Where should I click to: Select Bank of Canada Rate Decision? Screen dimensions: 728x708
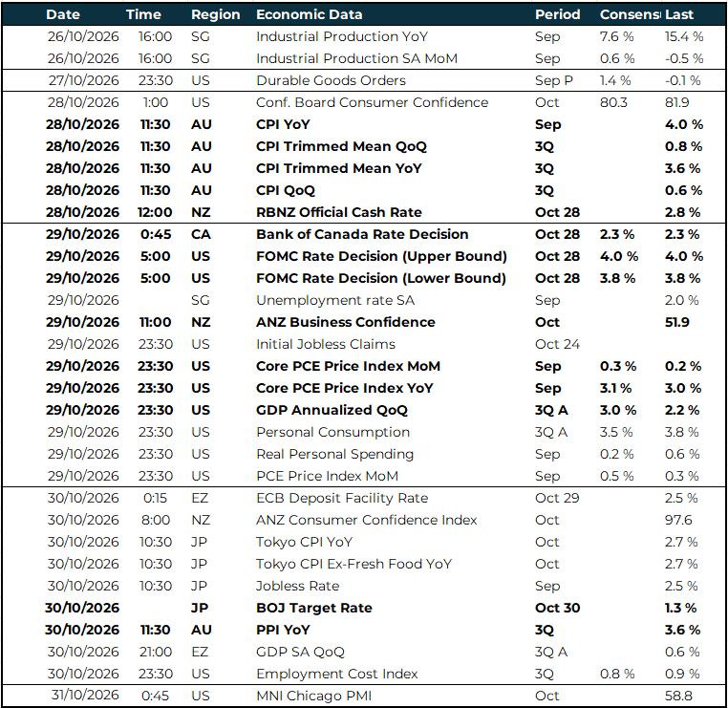click(x=362, y=234)
